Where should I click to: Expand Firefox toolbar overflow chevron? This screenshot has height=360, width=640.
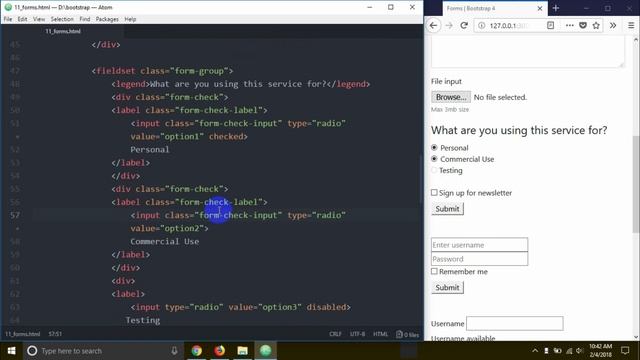point(613,25)
